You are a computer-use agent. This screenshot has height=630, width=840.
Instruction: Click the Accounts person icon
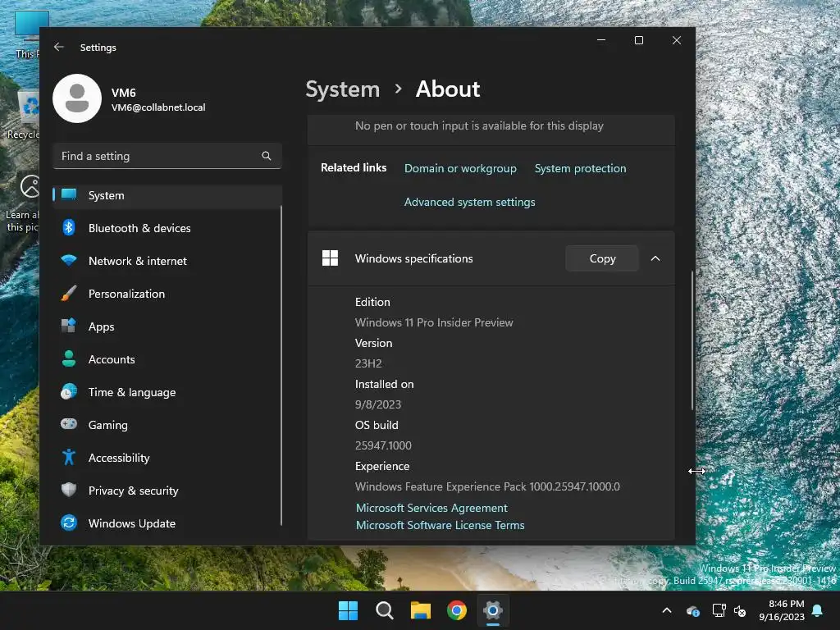click(69, 358)
